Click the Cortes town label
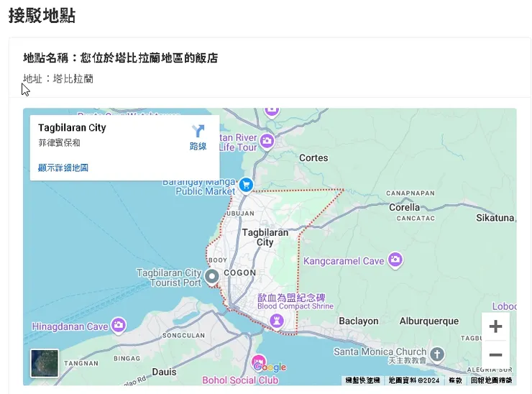 click(313, 157)
